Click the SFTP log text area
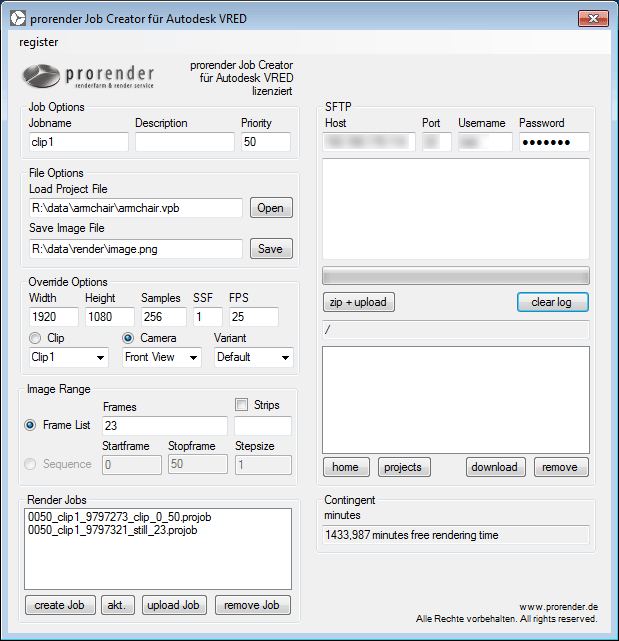This screenshot has width=619, height=641. tap(456, 209)
